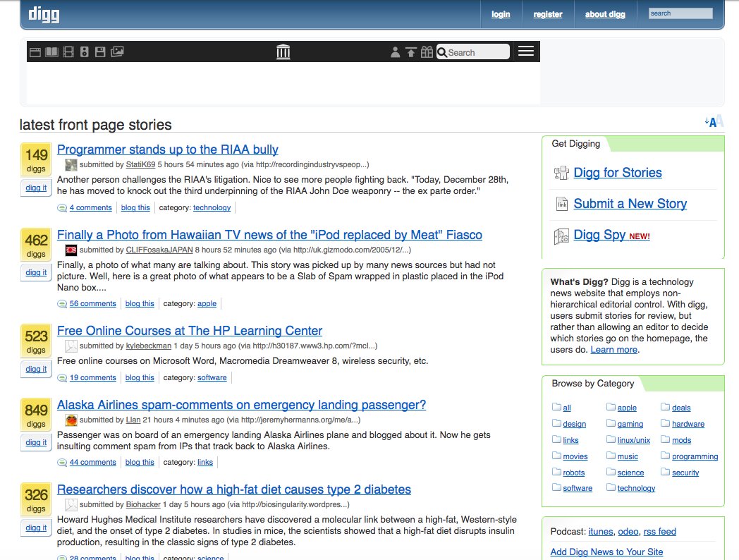Open submitter kylebeckman profile
The image size is (739, 560).
149,346
